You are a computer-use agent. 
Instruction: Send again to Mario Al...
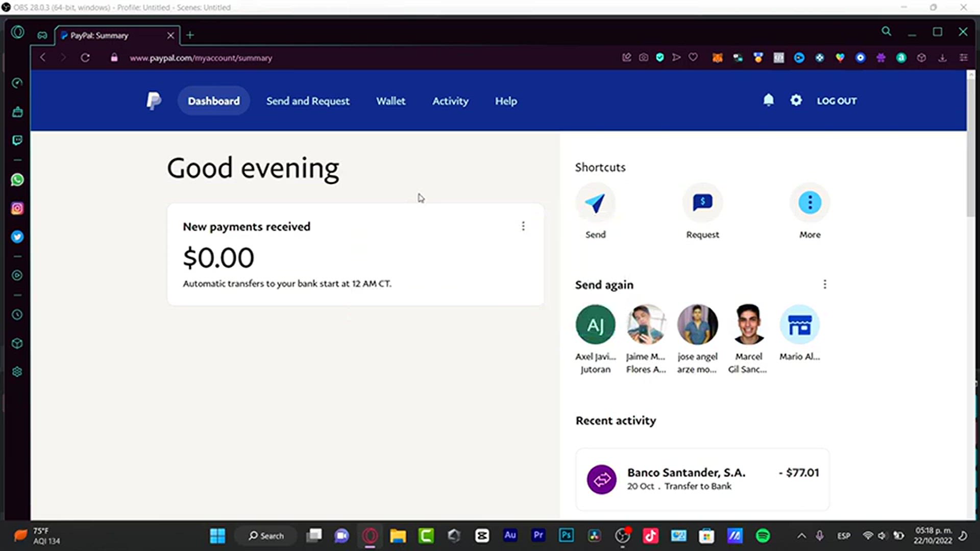point(799,333)
